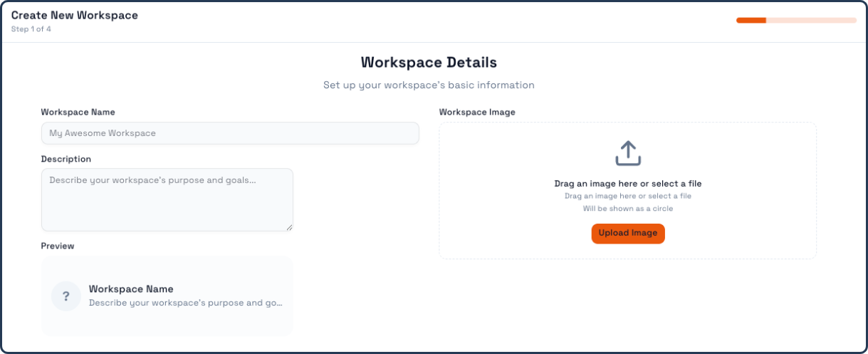Click the basic information subtitle text
Screen dimensions: 868x354
(x=429, y=85)
